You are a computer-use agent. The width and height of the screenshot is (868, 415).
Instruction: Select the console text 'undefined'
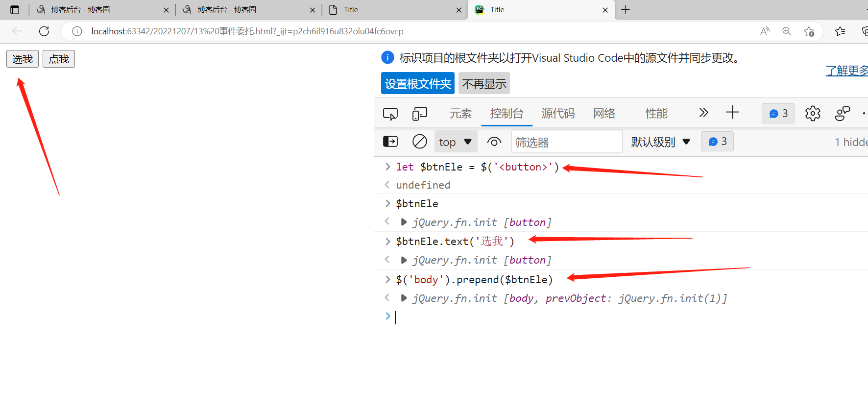[x=423, y=185]
